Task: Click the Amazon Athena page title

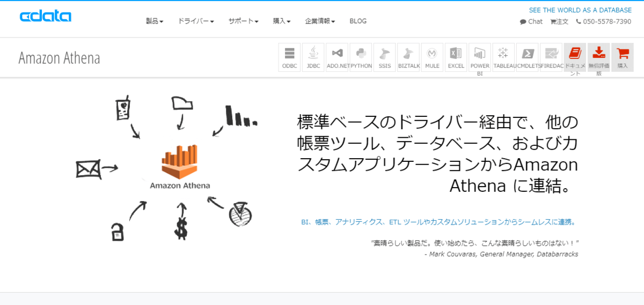Action: pos(60,58)
